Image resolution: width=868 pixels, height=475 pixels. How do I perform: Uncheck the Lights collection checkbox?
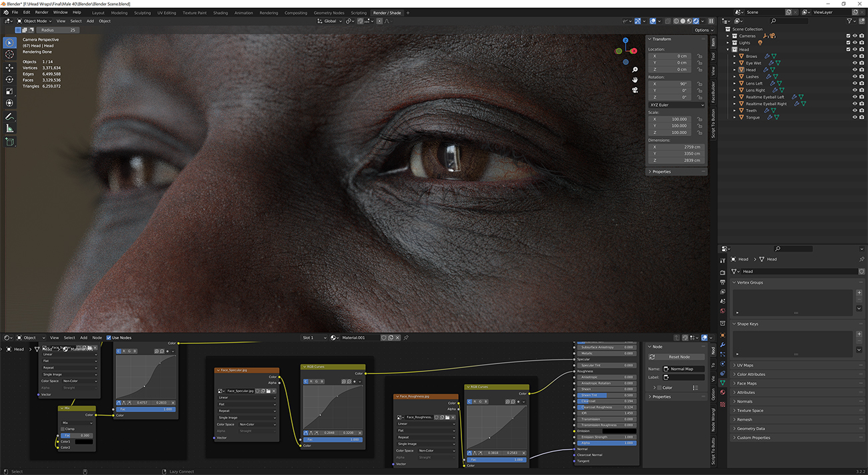848,42
